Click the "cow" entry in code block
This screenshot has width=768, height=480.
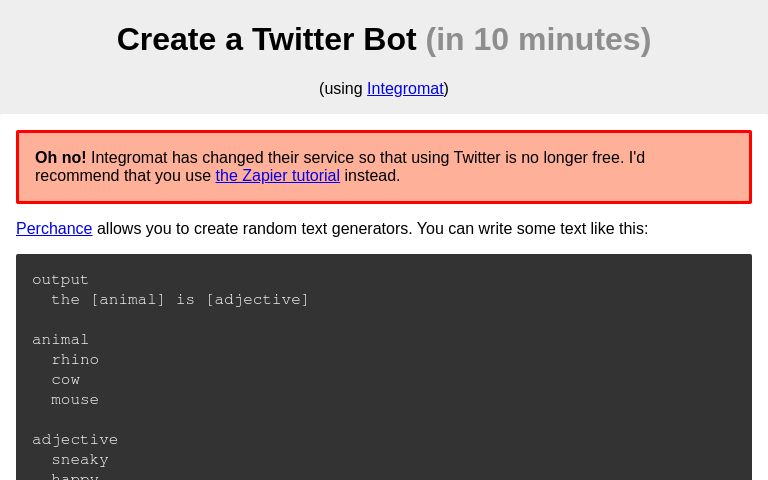[x=66, y=380]
